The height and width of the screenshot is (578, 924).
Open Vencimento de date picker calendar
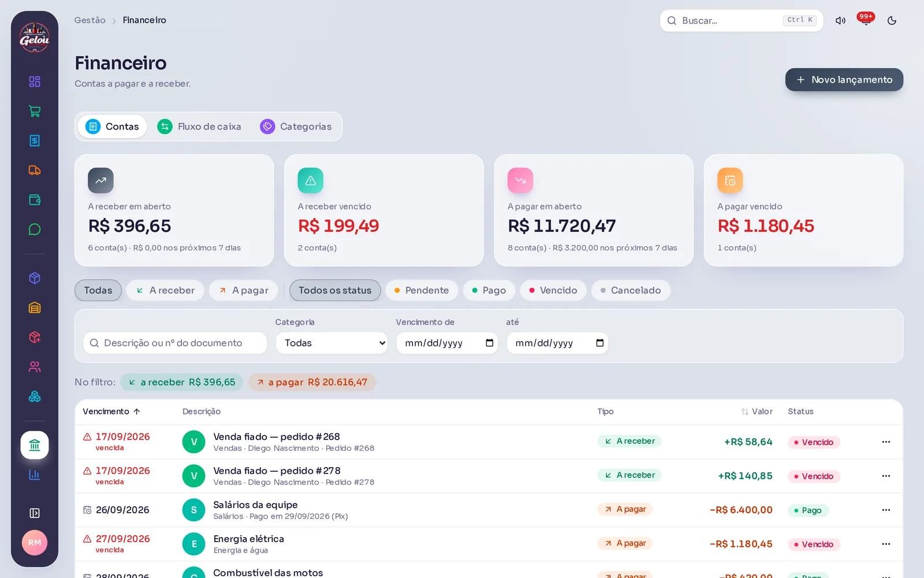coord(489,343)
